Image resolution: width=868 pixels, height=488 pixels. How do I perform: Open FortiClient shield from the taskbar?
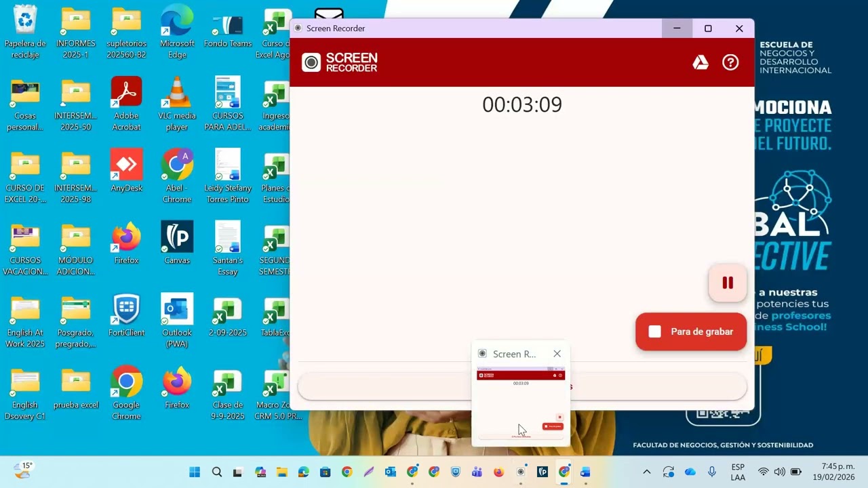(x=455, y=472)
